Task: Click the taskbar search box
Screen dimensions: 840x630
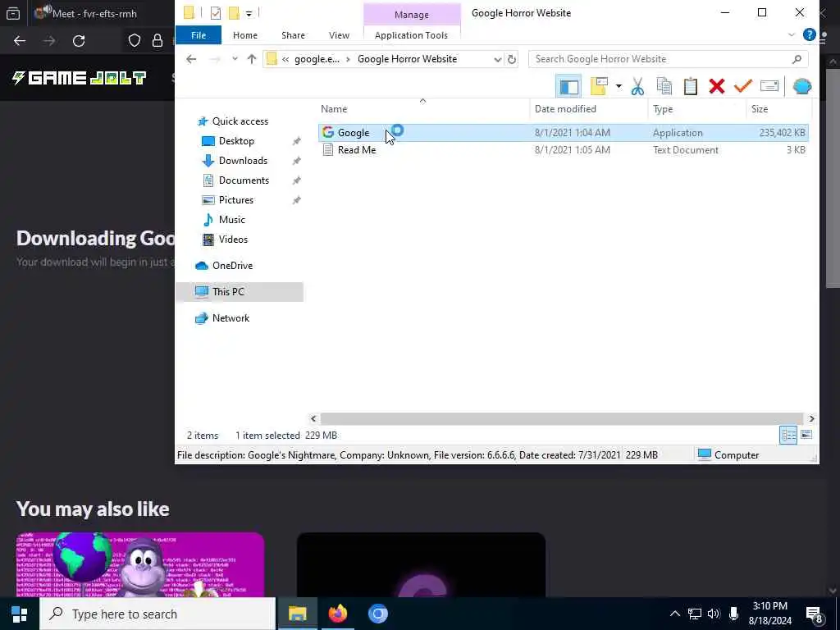Action: point(157,614)
